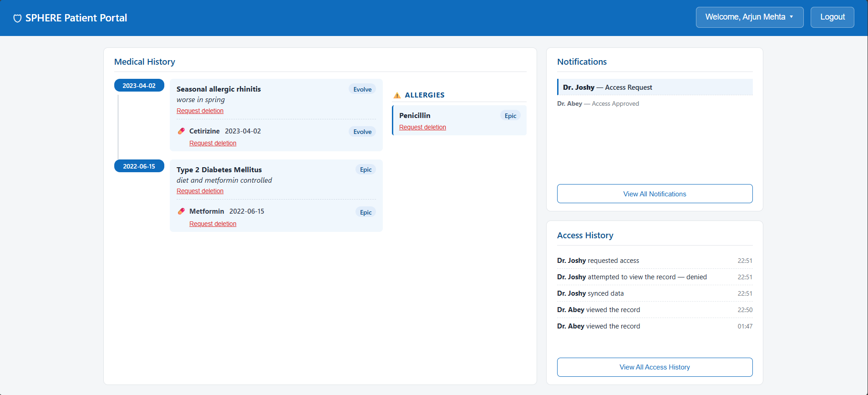Click the Logout button
The height and width of the screenshot is (395, 868).
(x=832, y=17)
